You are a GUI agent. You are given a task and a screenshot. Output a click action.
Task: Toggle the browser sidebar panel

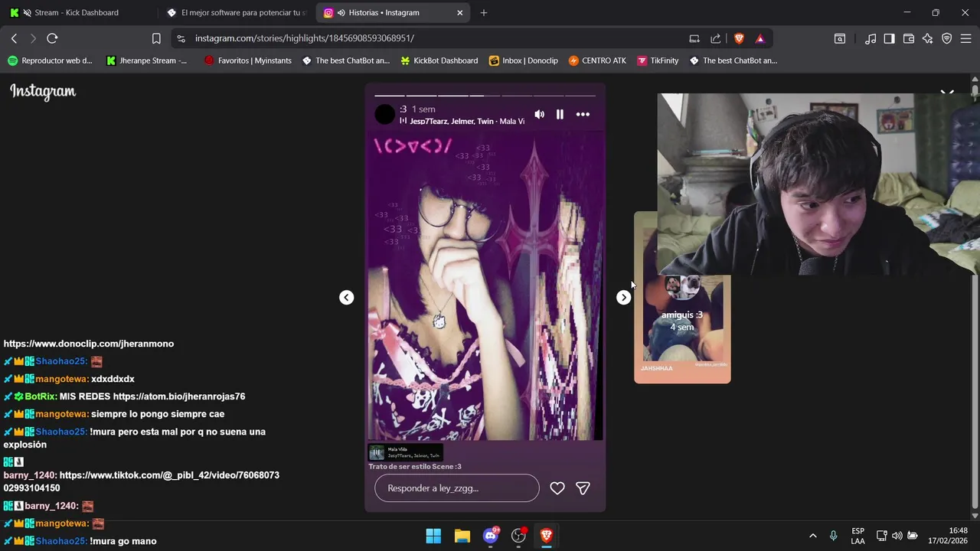pyautogui.click(x=889, y=38)
